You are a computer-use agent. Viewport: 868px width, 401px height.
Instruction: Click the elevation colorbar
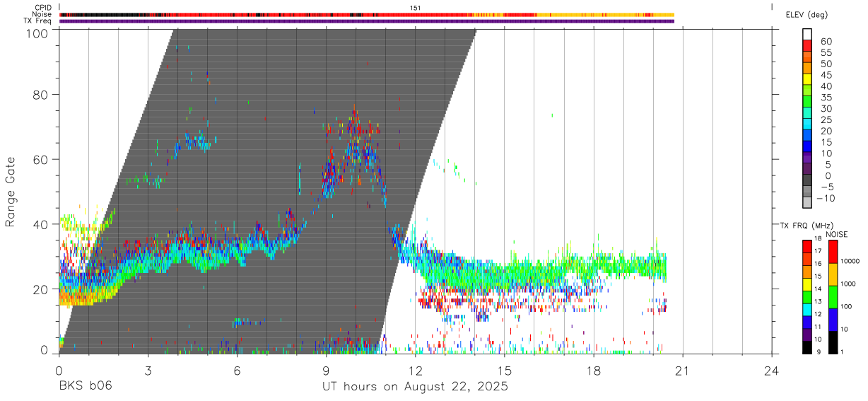pos(807,118)
